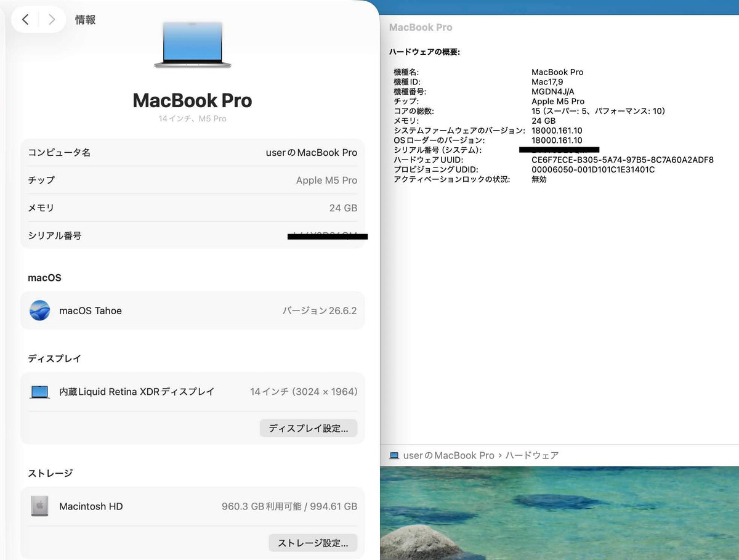Screen dimensions: 739x560
Task: Click the system report window title MacBook Pro
Action: coord(421,27)
